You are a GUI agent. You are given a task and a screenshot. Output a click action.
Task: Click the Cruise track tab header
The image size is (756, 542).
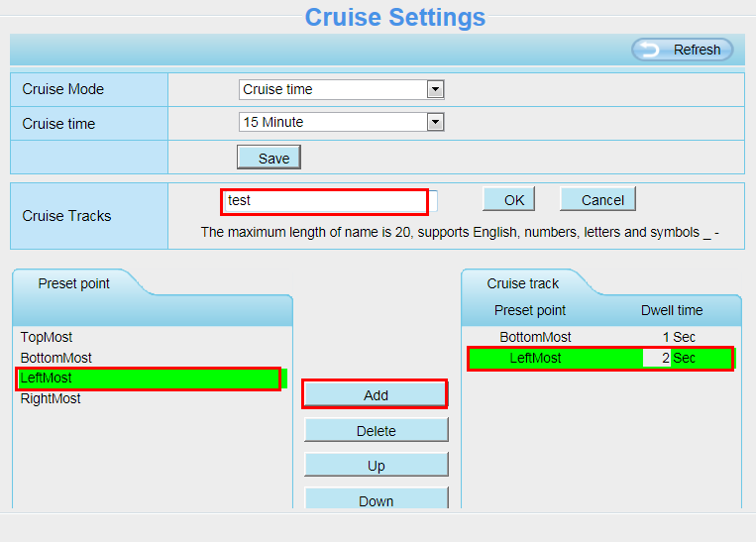point(522,283)
